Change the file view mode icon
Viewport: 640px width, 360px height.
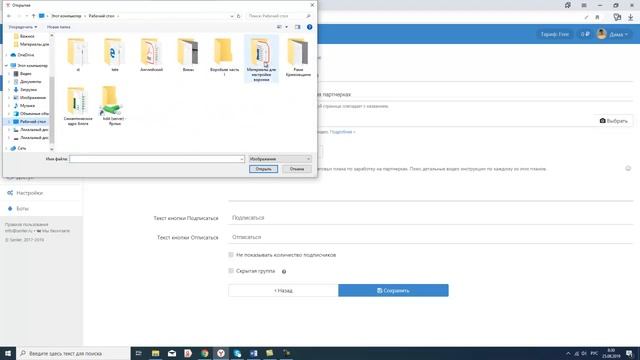coord(279,27)
